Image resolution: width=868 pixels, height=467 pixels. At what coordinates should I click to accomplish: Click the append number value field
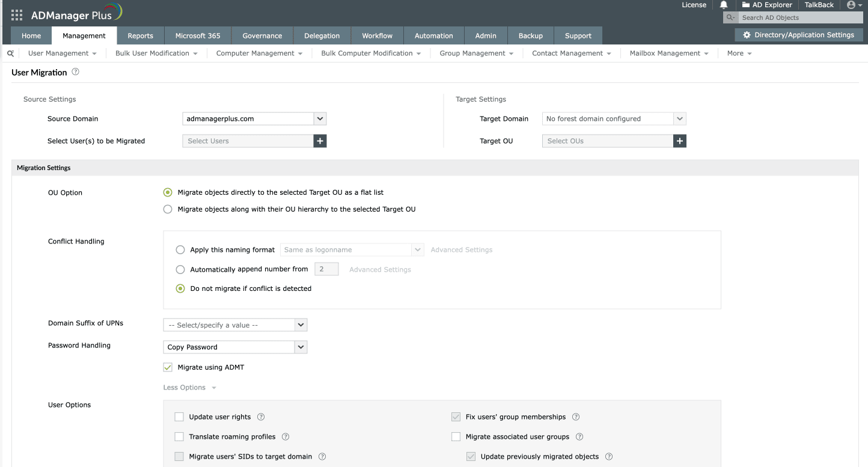click(327, 269)
